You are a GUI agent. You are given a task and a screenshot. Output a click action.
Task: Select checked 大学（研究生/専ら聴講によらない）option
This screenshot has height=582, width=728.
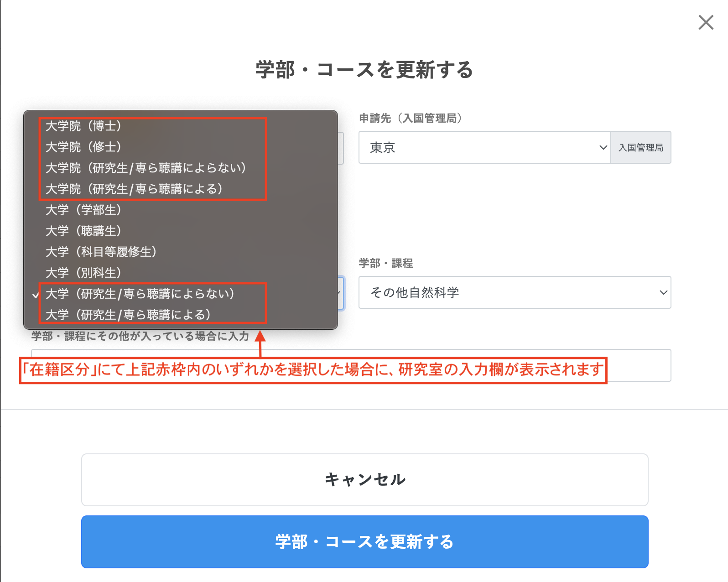[x=180, y=294]
